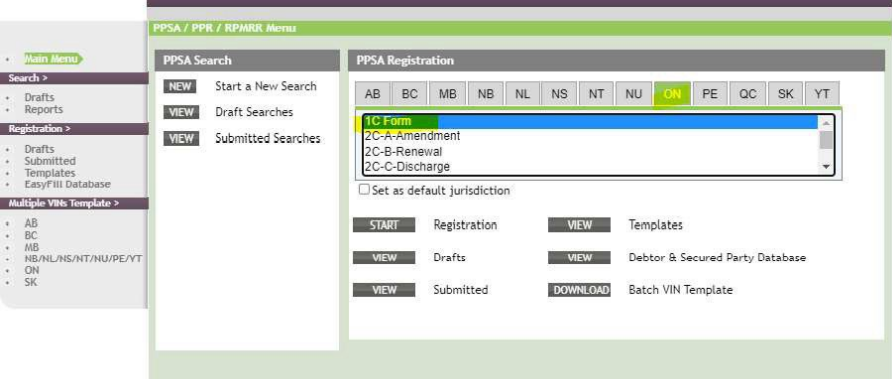Screen dimensions: 892x379
Task: Click Start a New Search text
Action: click(266, 86)
